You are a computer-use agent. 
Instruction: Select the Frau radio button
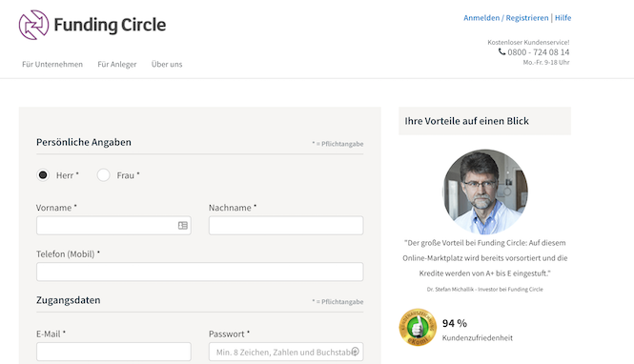click(103, 175)
